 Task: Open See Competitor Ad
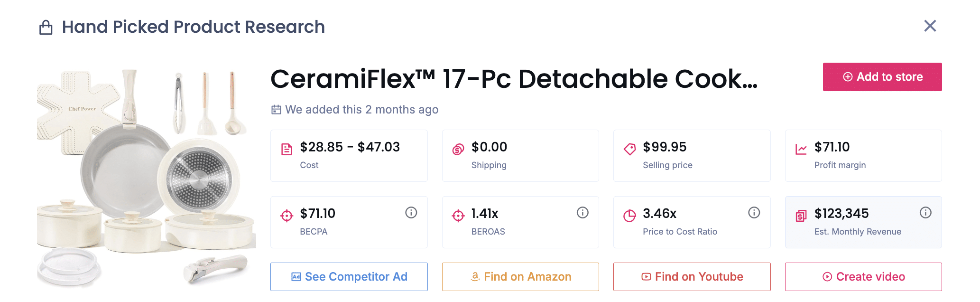[x=349, y=277]
